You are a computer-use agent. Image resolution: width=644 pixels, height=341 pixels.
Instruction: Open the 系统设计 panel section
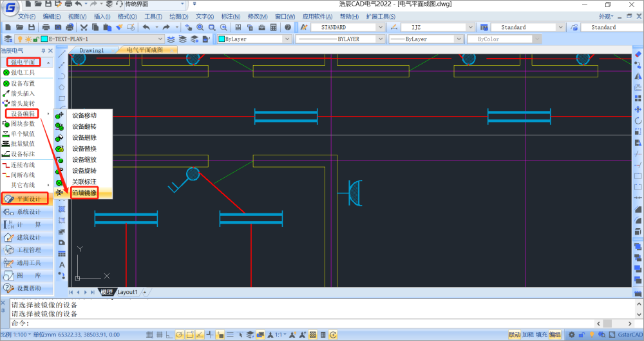pos(28,212)
